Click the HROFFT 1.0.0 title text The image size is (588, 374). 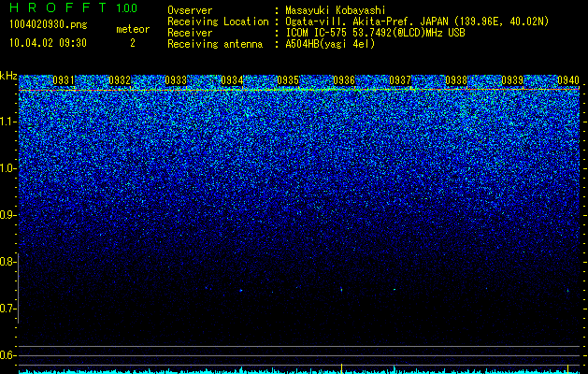(73, 7)
